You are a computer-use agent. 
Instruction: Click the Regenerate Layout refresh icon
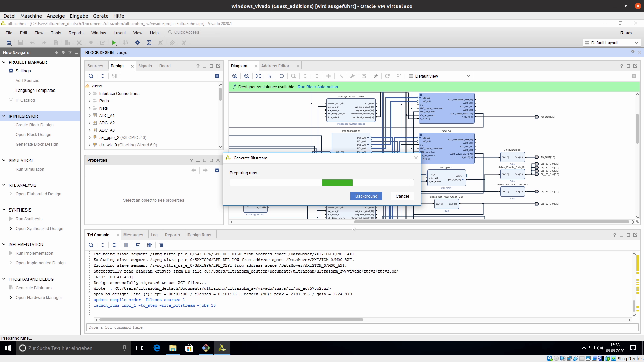387,76
